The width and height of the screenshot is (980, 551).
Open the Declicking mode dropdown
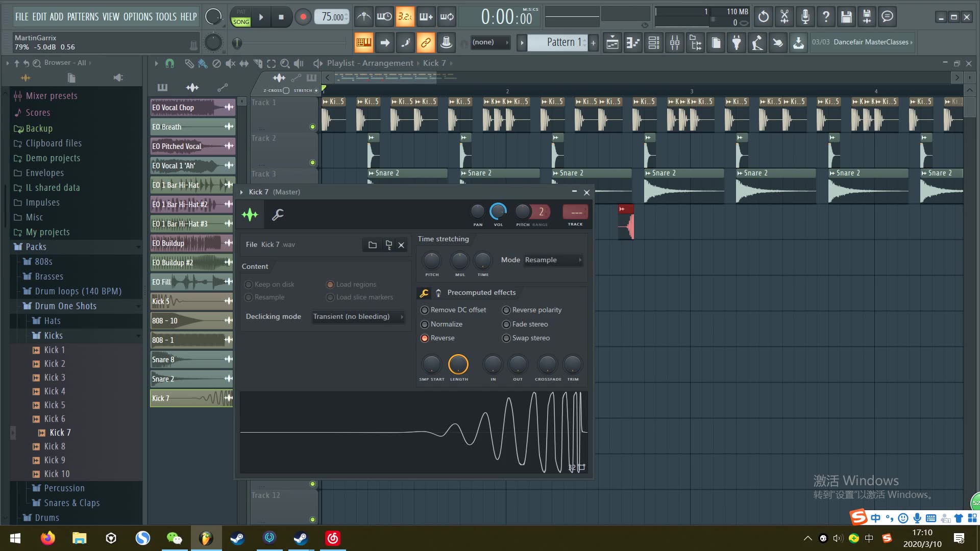point(358,317)
